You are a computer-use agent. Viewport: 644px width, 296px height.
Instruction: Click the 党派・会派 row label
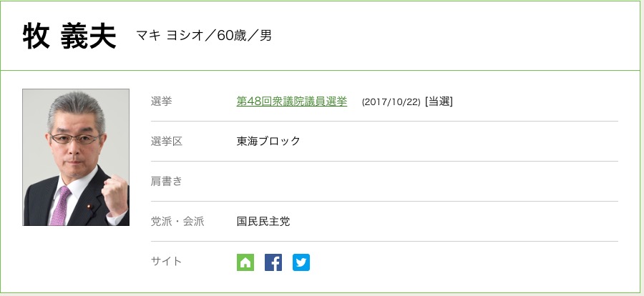point(177,222)
